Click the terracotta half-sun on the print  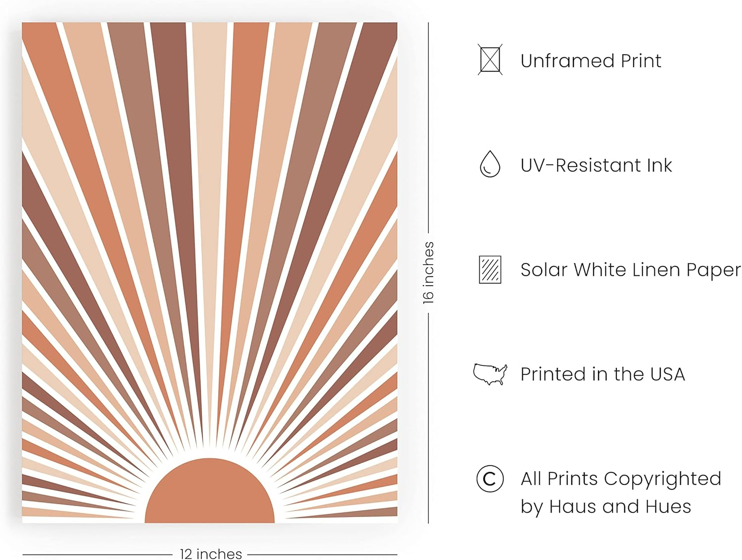(210, 492)
